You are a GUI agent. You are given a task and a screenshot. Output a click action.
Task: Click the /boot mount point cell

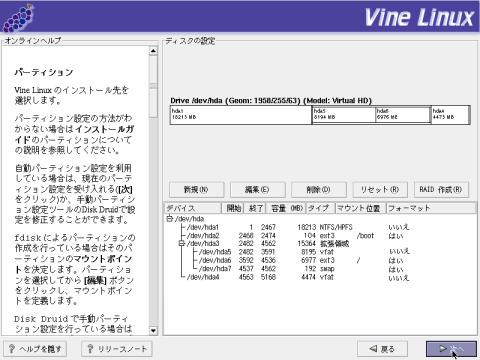pyautogui.click(x=365, y=236)
